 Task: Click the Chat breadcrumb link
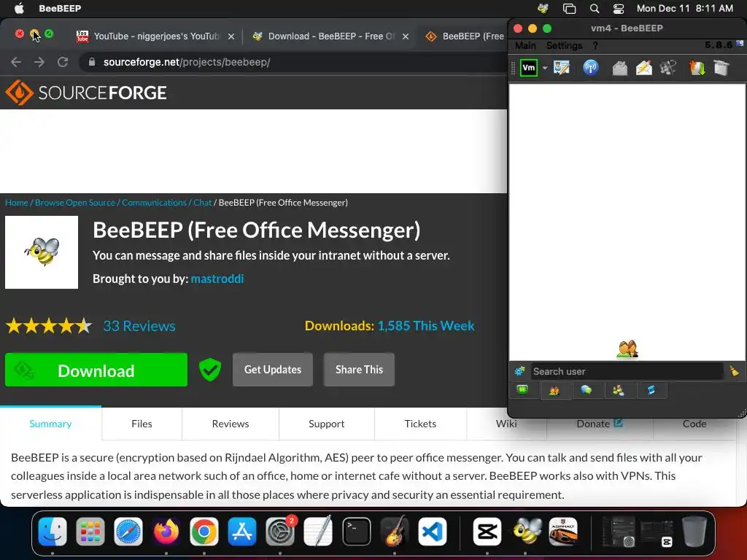tap(203, 203)
